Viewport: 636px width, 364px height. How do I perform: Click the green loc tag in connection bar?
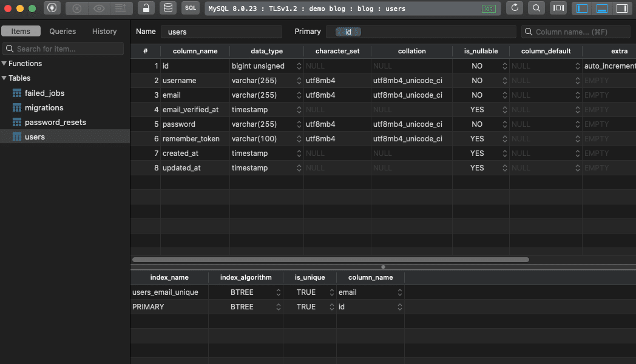pyautogui.click(x=489, y=8)
